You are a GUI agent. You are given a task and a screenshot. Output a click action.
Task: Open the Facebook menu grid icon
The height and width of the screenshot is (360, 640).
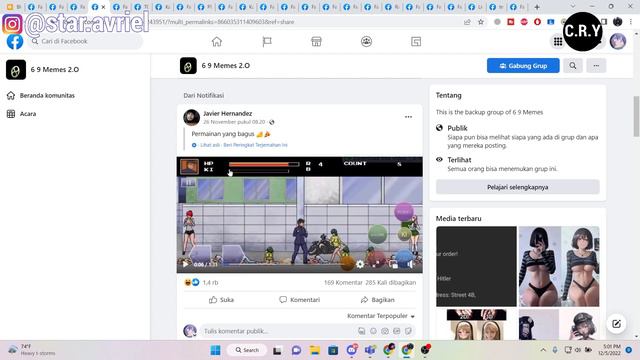(x=558, y=41)
